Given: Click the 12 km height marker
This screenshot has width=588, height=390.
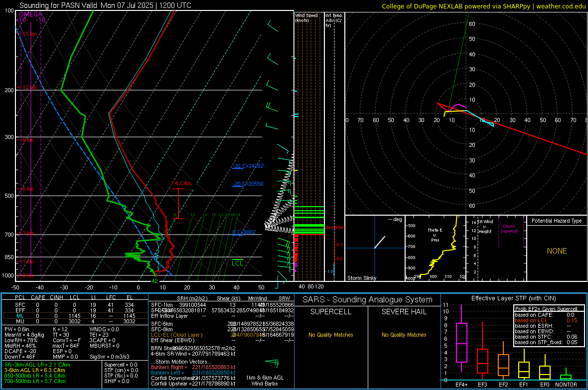Looking at the screenshot, I should [x=29, y=87].
